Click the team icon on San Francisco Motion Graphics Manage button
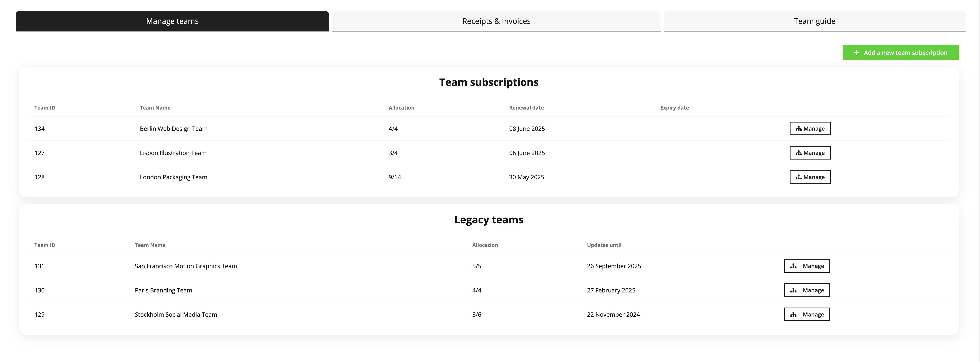This screenshot has width=980, height=362. (x=793, y=266)
